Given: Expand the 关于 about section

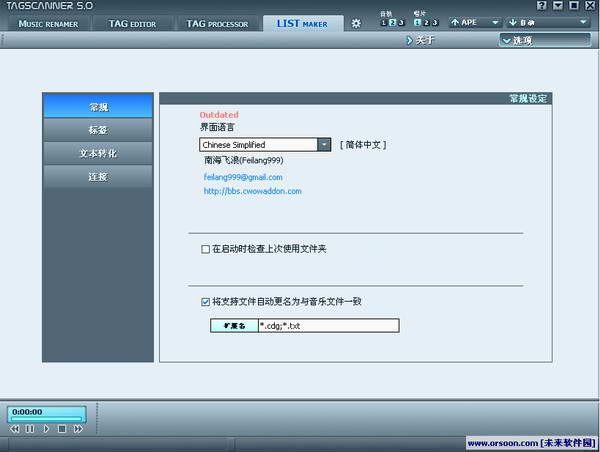Looking at the screenshot, I should coord(420,40).
